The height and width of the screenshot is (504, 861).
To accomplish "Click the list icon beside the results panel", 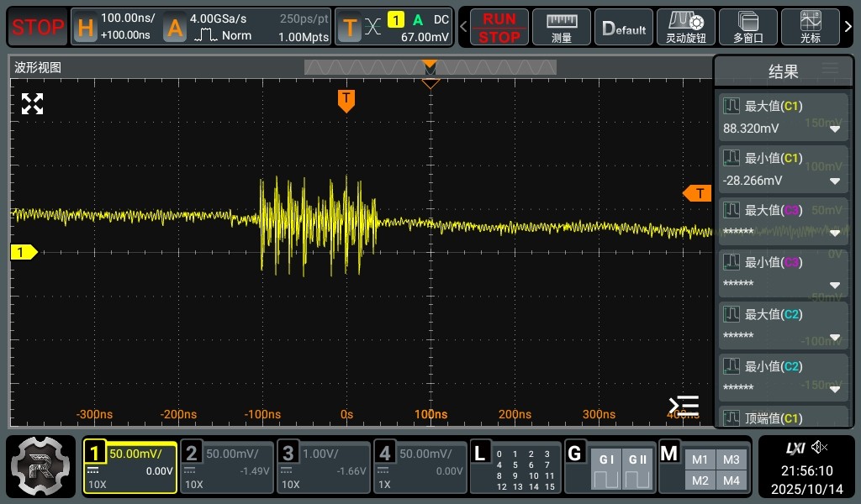I will point(684,405).
